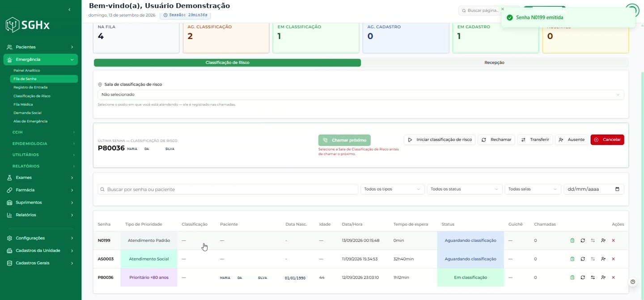
Task: Recall ticket N0199 via refresh icon
Action: (x=583, y=240)
